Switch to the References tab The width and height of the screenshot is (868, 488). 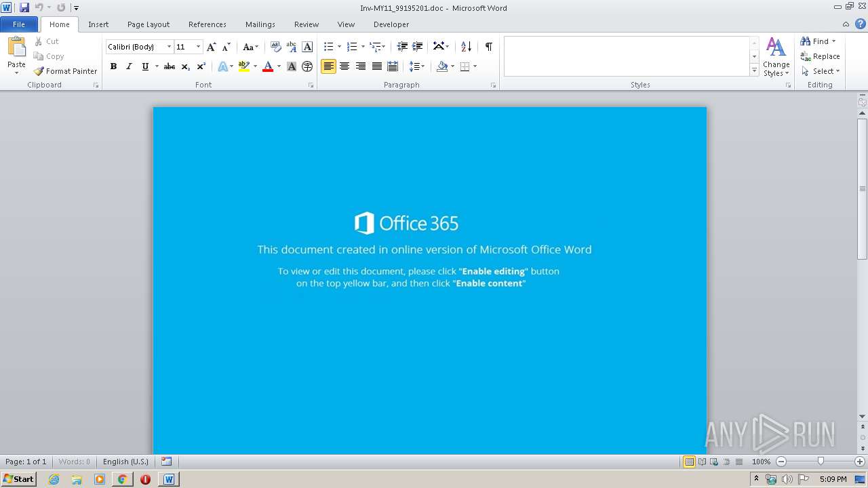[x=208, y=24]
